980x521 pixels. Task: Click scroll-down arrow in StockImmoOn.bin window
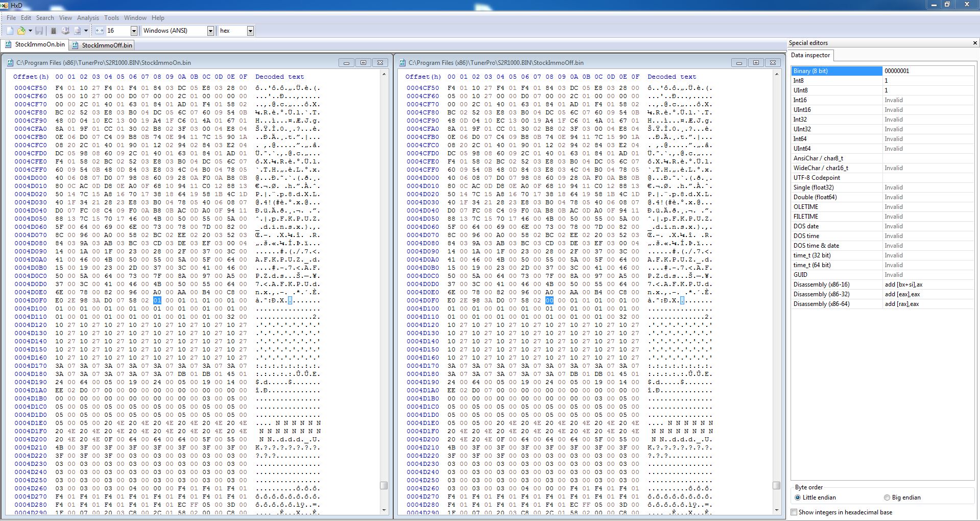tap(384, 510)
